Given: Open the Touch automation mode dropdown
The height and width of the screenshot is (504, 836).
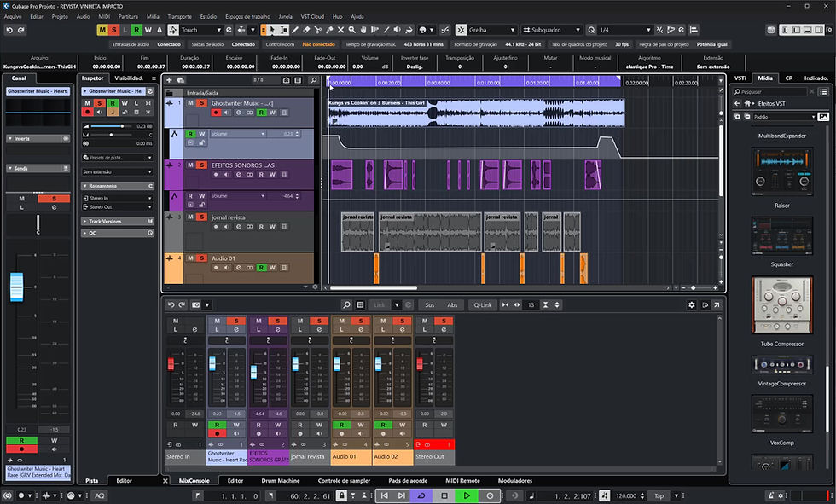Looking at the screenshot, I should [x=200, y=30].
